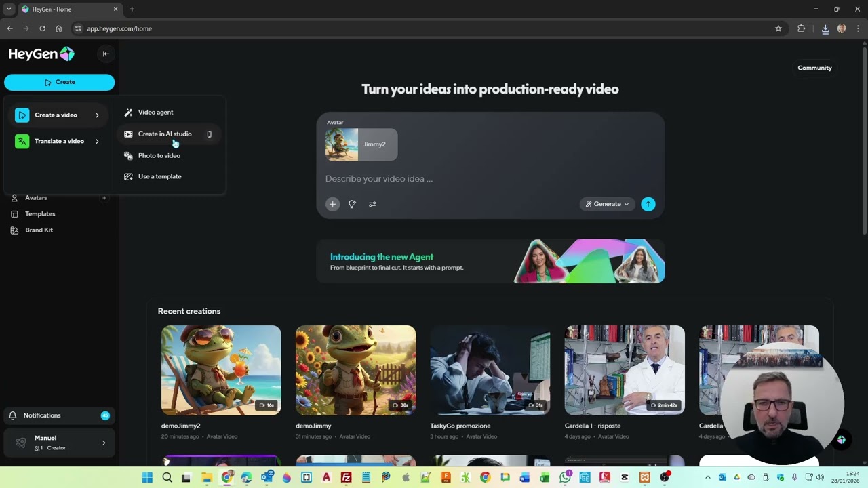Open Excel from the taskbar

tap(545, 478)
